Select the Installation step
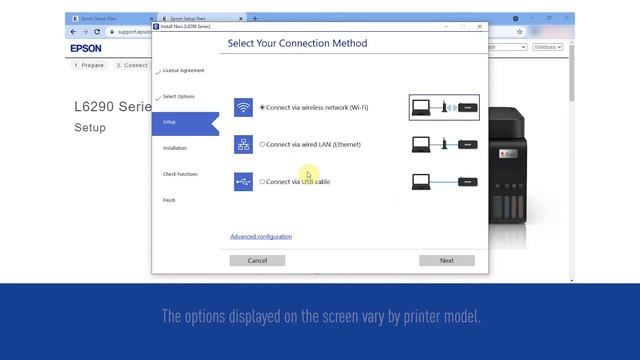 [x=175, y=148]
